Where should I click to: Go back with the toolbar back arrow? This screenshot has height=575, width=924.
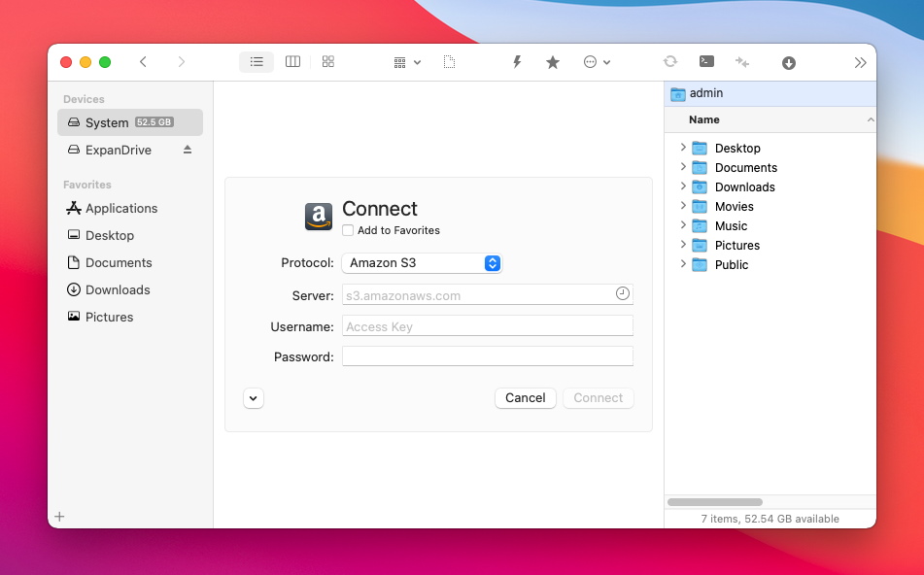(143, 62)
